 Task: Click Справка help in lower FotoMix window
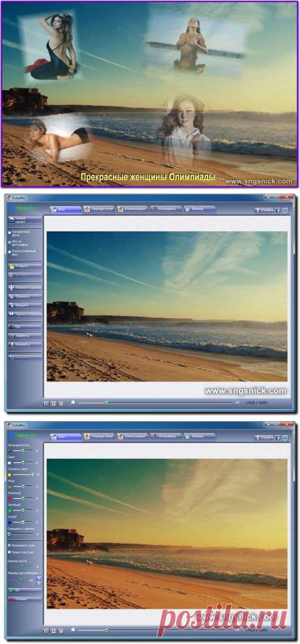coord(264,437)
